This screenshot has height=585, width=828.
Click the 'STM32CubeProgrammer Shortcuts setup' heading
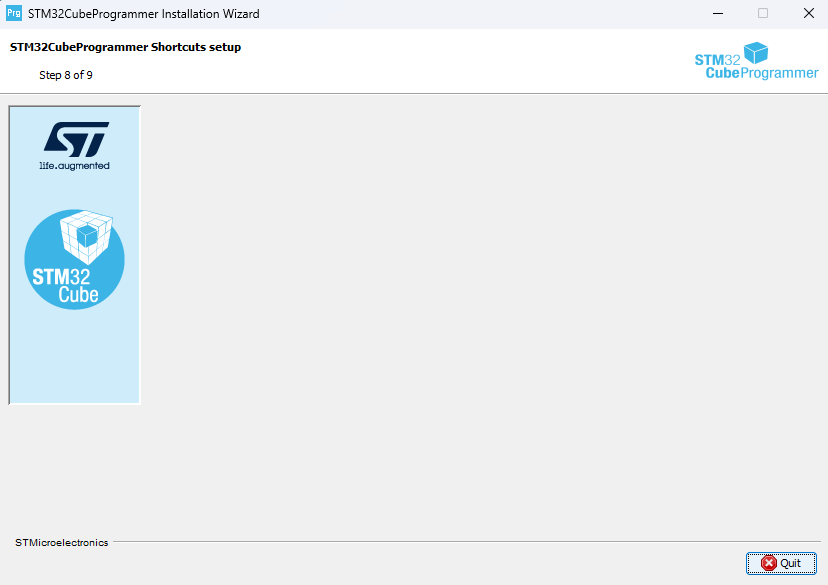pyautogui.click(x=125, y=47)
